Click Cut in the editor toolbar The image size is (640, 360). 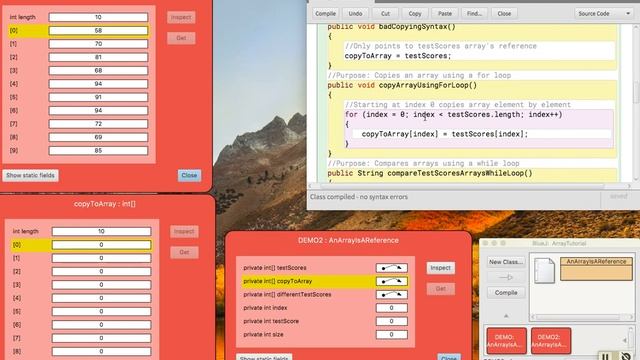click(x=385, y=13)
